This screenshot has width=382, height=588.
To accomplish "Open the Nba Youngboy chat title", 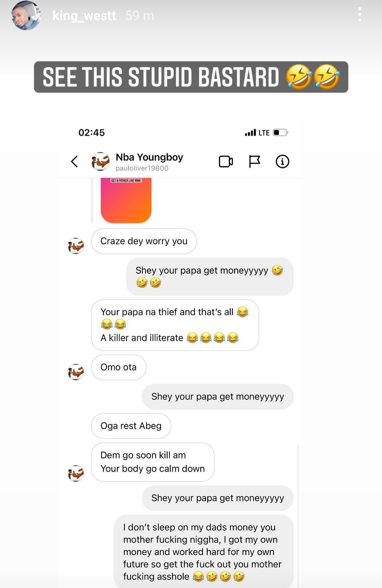I will [149, 157].
